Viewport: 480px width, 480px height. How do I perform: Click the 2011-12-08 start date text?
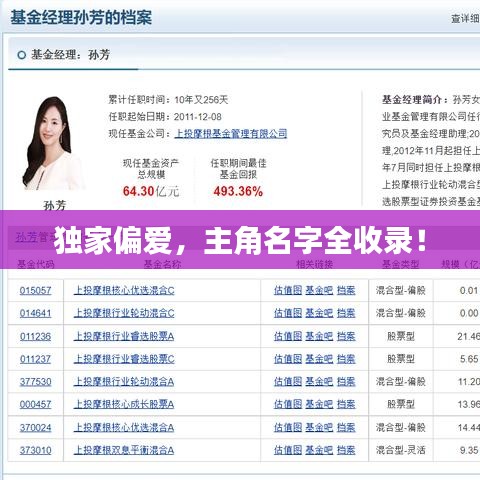click(198, 117)
